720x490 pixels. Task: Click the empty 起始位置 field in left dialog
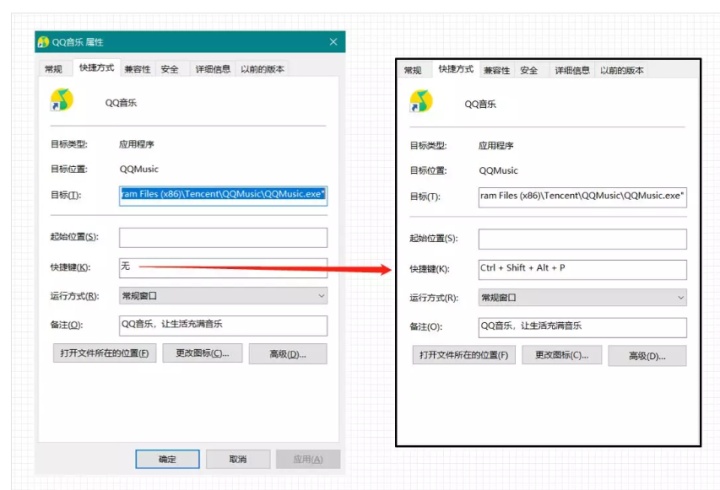tap(223, 237)
